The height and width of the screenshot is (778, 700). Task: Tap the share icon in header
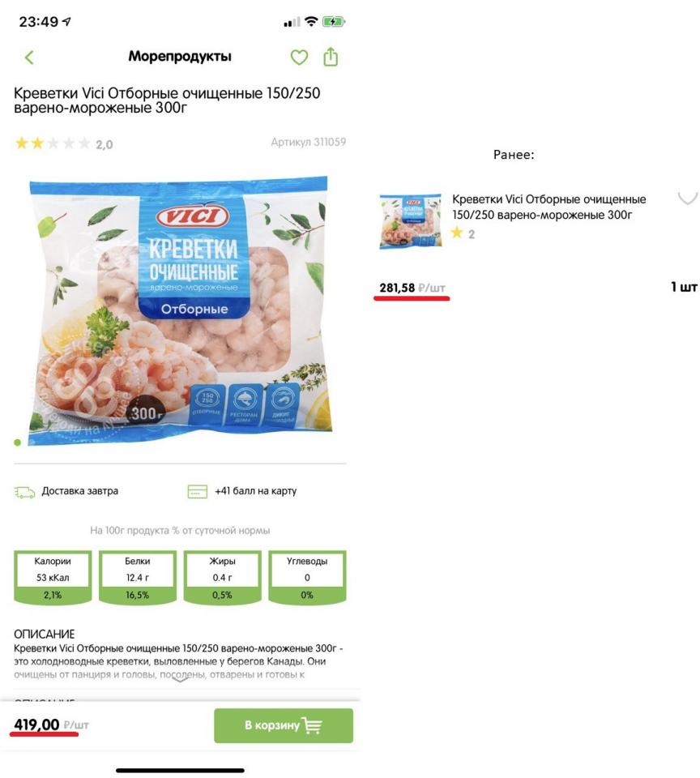(331, 57)
